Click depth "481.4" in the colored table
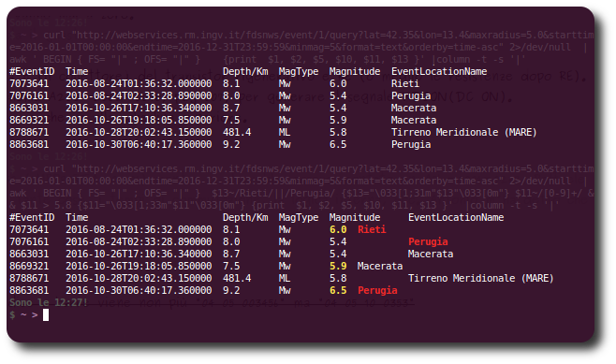 [x=237, y=279]
